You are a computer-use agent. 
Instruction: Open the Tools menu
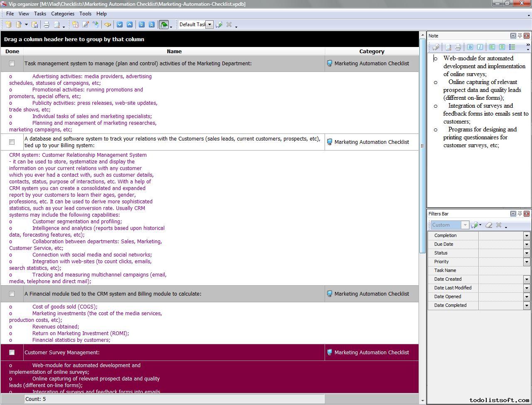85,14
